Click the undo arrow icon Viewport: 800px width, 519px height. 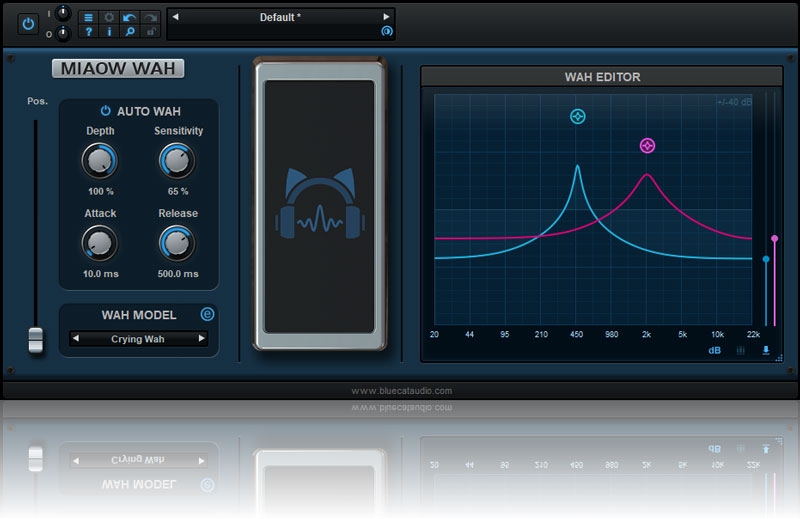[x=129, y=17]
